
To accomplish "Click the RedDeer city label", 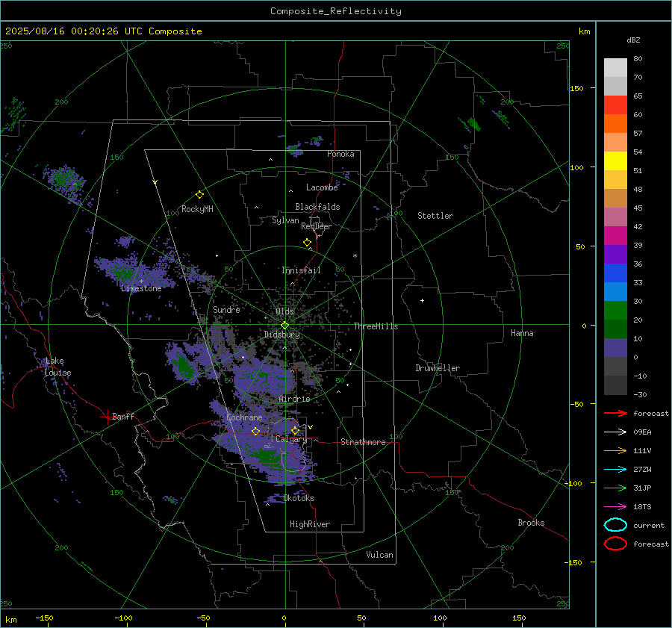I will [x=317, y=226].
